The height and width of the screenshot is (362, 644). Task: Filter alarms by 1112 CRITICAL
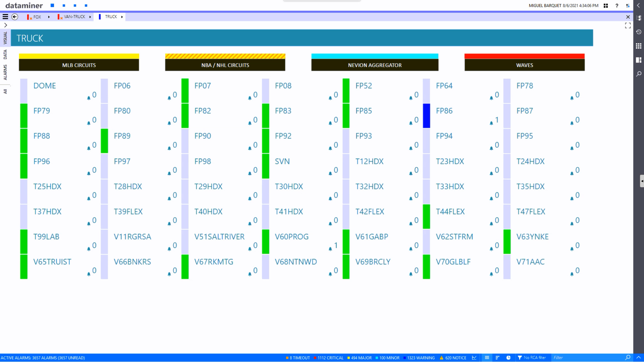[x=328, y=358]
